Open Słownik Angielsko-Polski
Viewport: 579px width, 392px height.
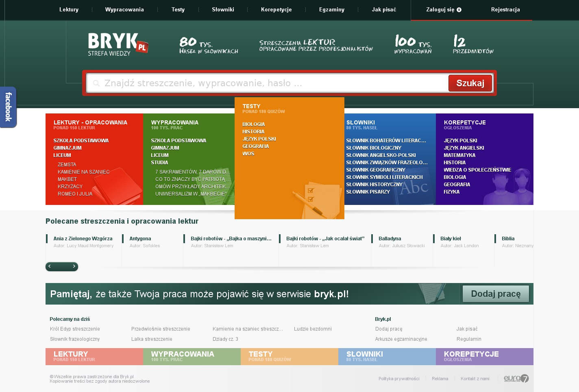pos(381,155)
